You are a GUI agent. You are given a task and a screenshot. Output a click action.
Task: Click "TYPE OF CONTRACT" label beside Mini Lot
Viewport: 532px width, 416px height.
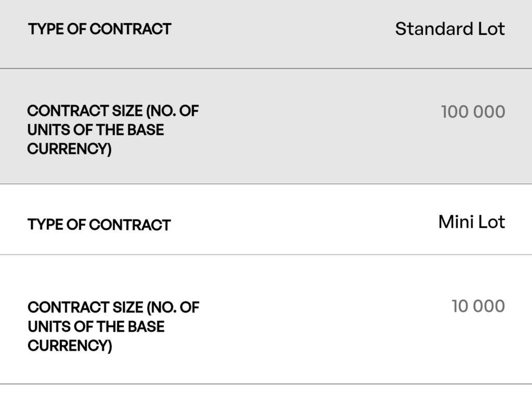(99, 225)
